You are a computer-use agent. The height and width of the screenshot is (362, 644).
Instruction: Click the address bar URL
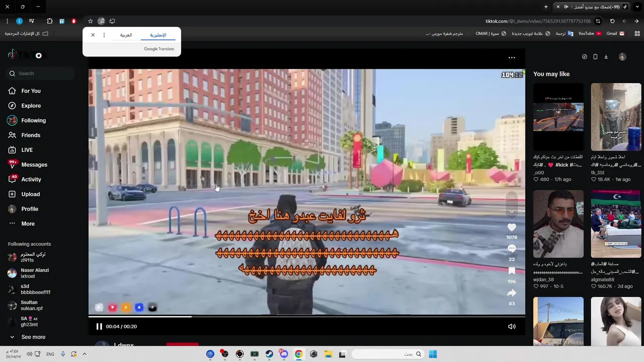tap(538, 21)
